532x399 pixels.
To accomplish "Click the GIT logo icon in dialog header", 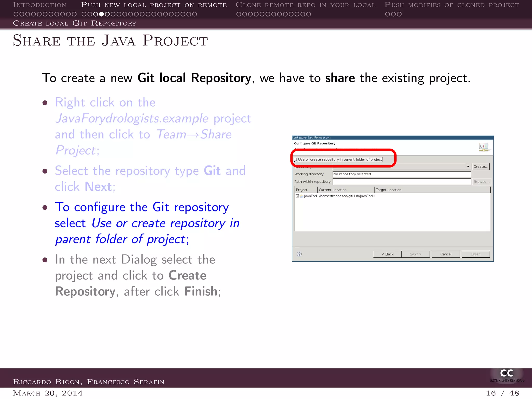I will (x=484, y=147).
